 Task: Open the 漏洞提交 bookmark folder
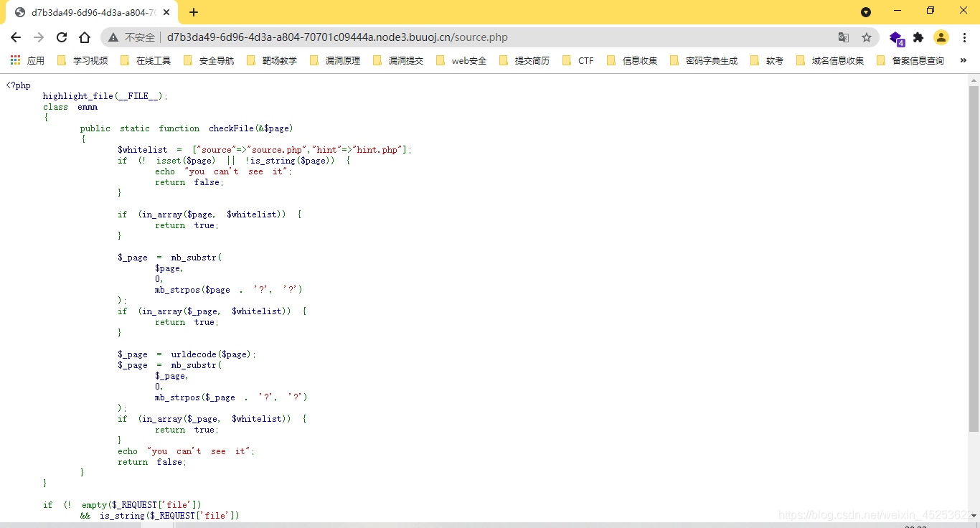click(398, 61)
